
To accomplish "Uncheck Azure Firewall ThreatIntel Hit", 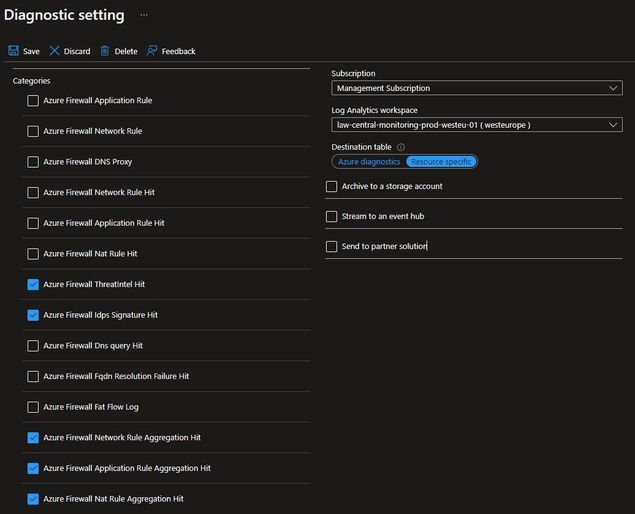I will coord(33,284).
